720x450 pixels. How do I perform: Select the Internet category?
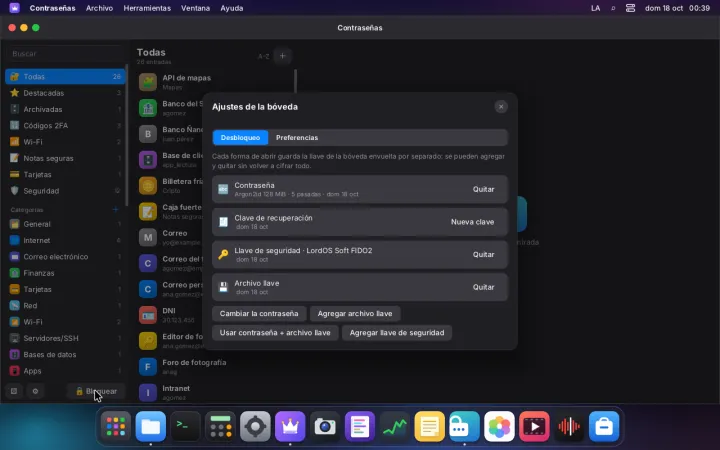65,240
